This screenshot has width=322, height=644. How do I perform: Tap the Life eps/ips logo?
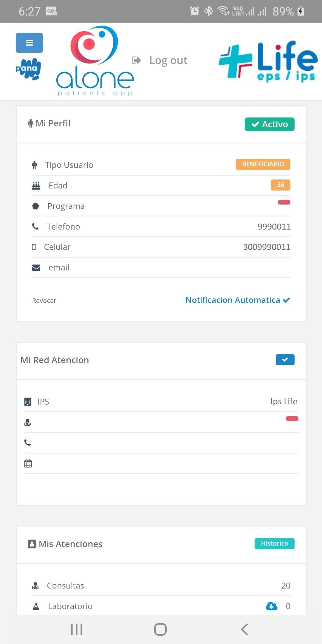click(268, 61)
